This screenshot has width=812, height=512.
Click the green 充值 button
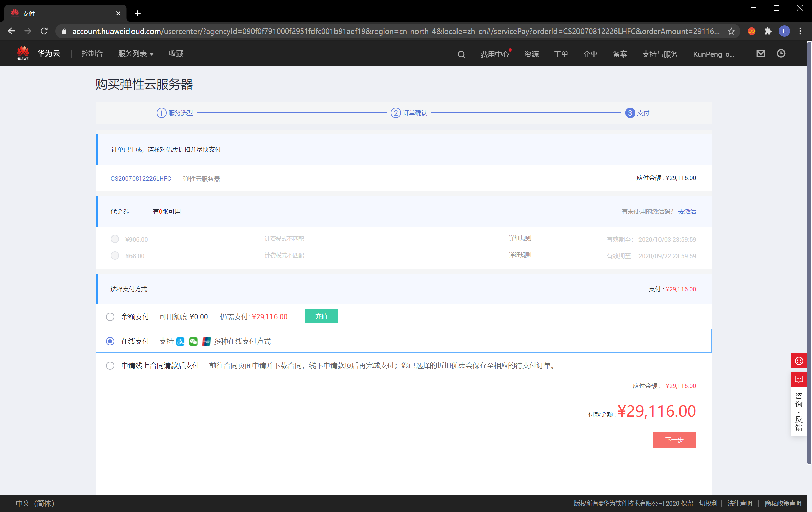[321, 316]
